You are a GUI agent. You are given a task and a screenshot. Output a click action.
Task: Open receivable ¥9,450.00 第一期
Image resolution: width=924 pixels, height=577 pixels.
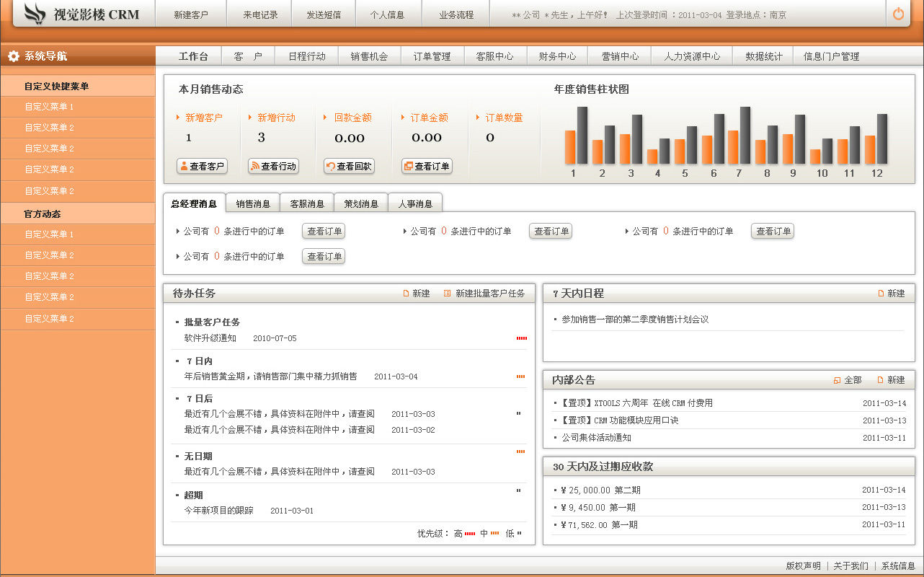598,507
